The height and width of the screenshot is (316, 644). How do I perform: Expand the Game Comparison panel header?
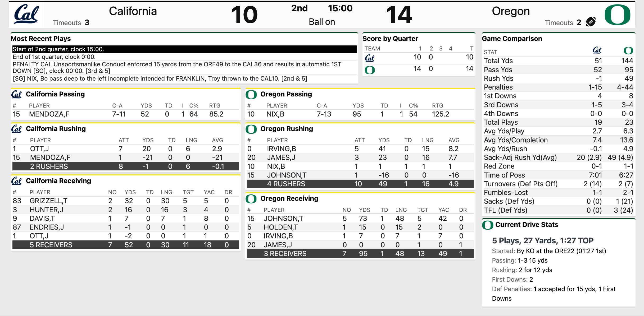coord(512,39)
